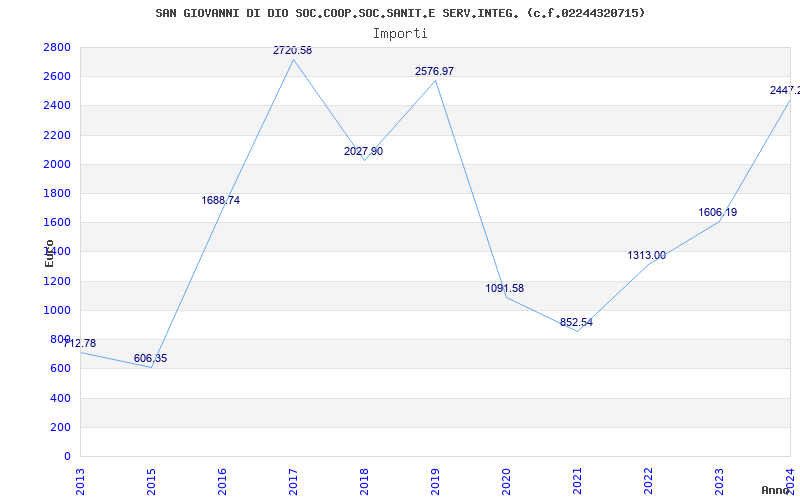Viewport: 800px width, 500px height.
Task: Click the 2022 x-axis year label
Action: pos(648,482)
